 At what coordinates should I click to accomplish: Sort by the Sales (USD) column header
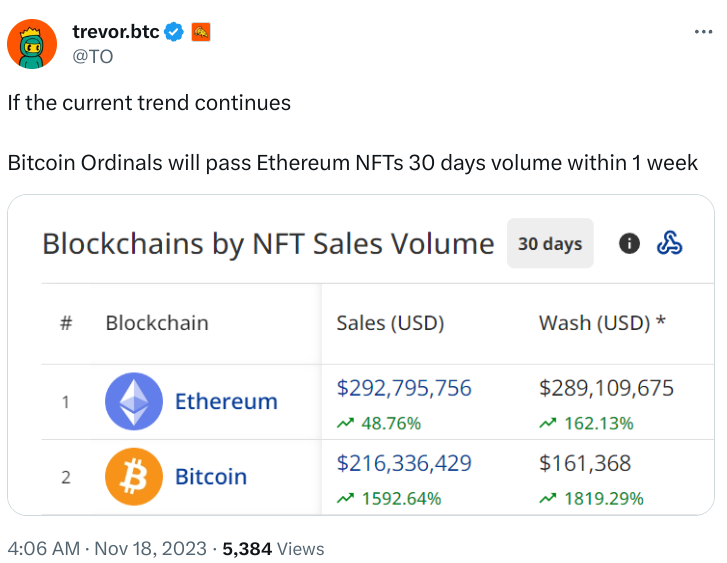click(x=390, y=322)
